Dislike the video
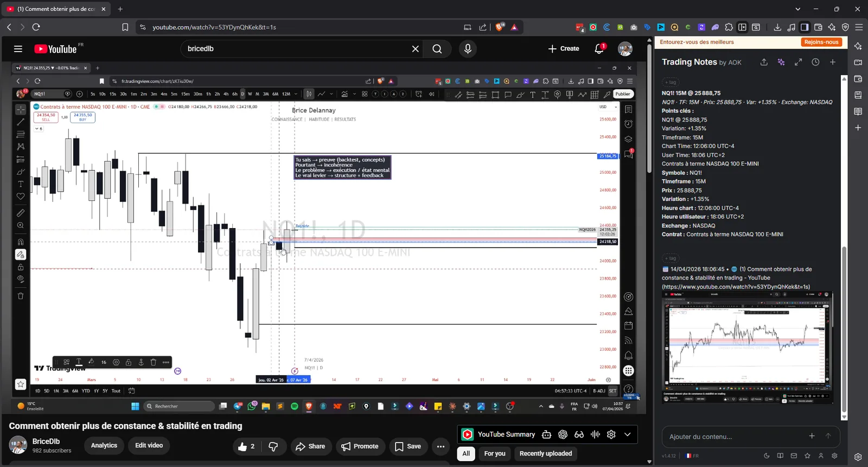Image resolution: width=868 pixels, height=467 pixels. tap(273, 446)
